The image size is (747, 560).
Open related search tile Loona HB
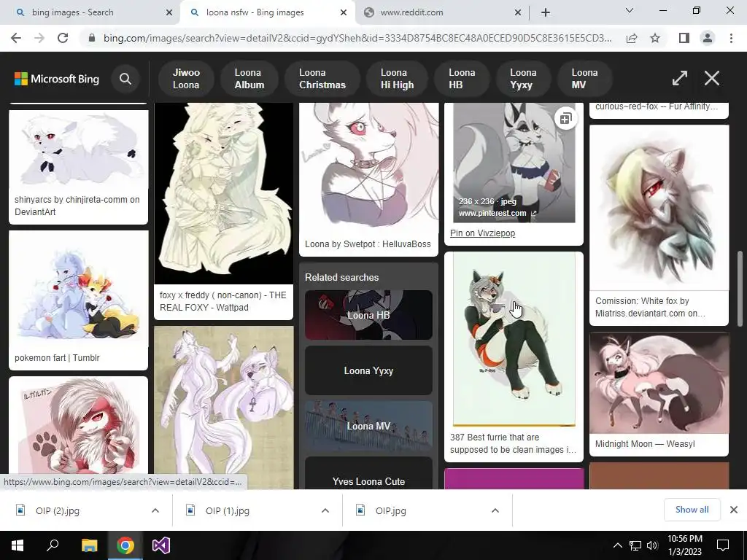tap(368, 315)
